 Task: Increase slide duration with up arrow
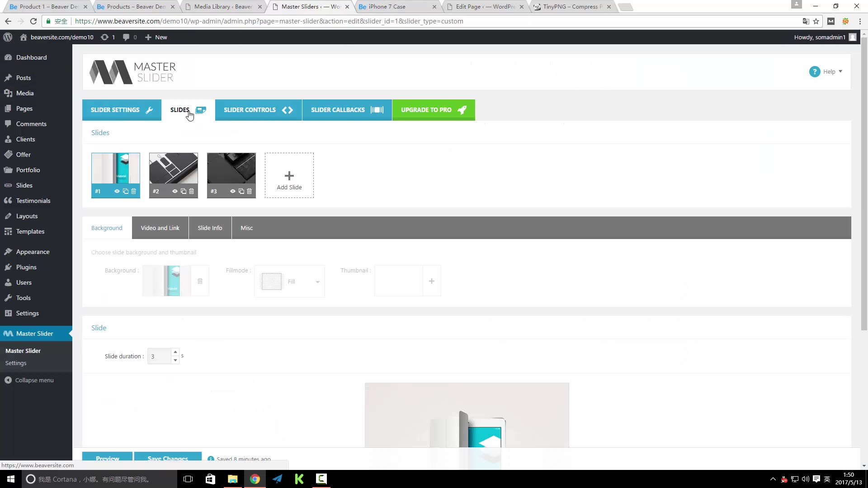click(x=175, y=352)
